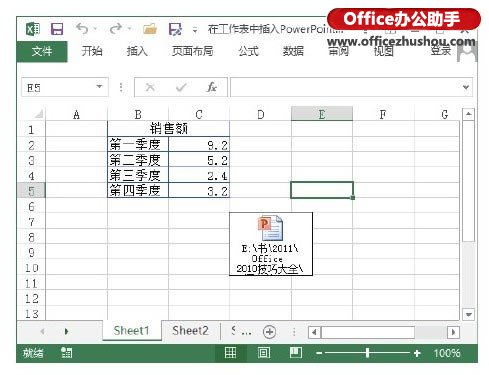This screenshot has height=375, width=489.
Task: Open Customize Quick Access Toolbar dropdown
Action: click(x=195, y=30)
